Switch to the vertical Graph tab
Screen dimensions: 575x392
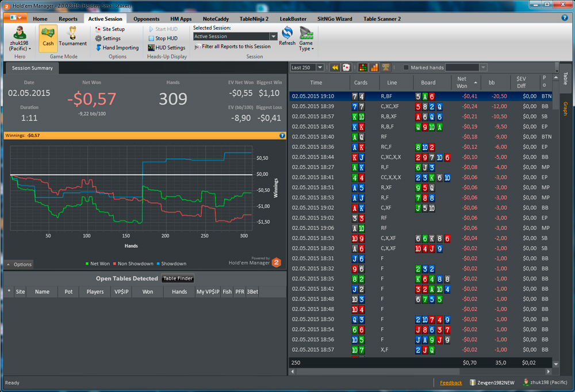565,109
